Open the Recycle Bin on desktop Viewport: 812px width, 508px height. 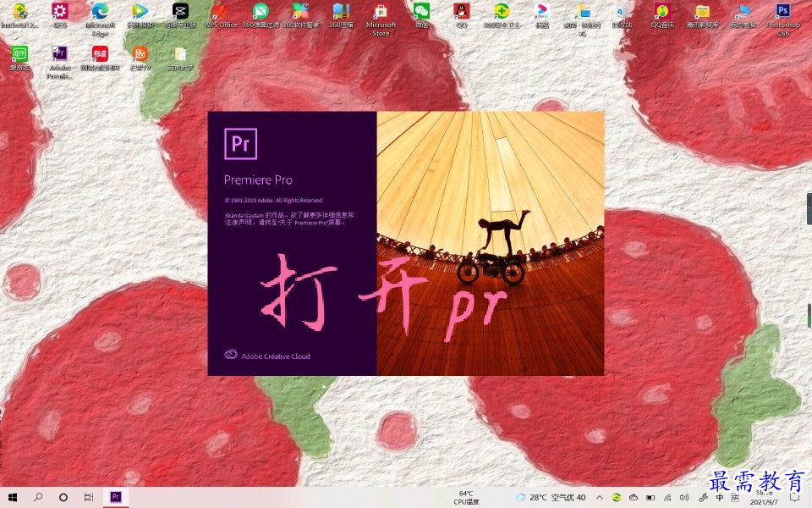pos(622,15)
